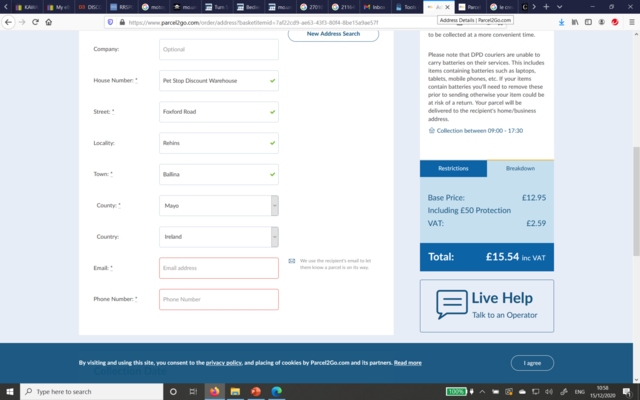The width and height of the screenshot is (640, 400).
Task: Open the Live Help chat bubble icon
Action: (x=451, y=304)
